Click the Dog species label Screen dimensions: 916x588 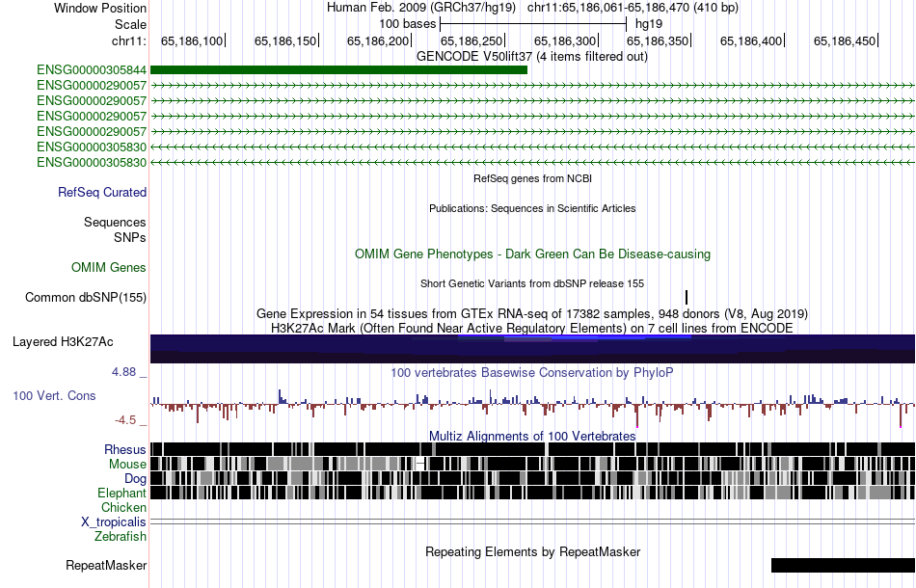click(135, 479)
